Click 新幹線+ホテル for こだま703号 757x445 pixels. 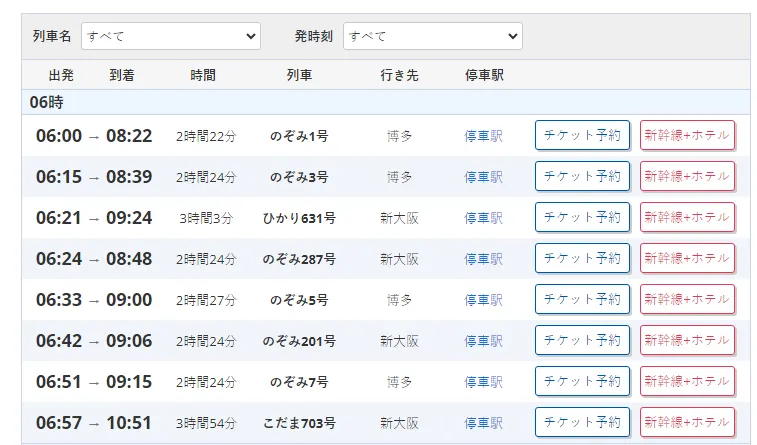point(687,422)
